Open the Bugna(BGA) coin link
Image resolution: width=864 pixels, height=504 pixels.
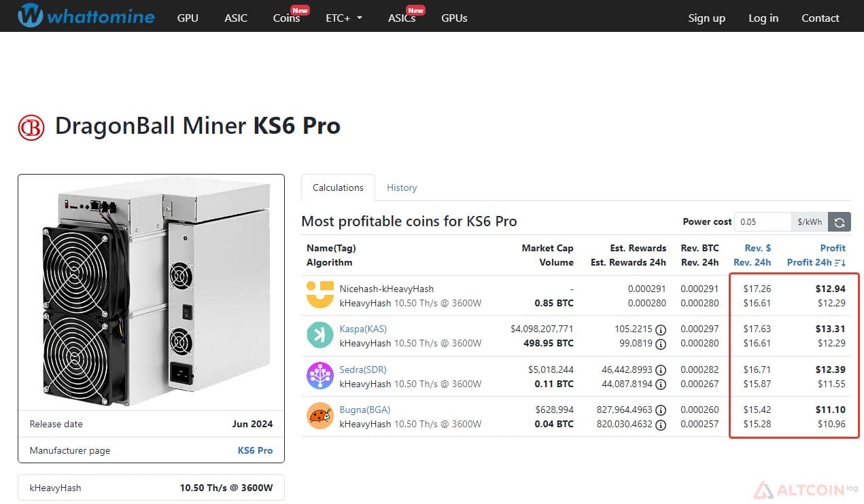pos(364,410)
